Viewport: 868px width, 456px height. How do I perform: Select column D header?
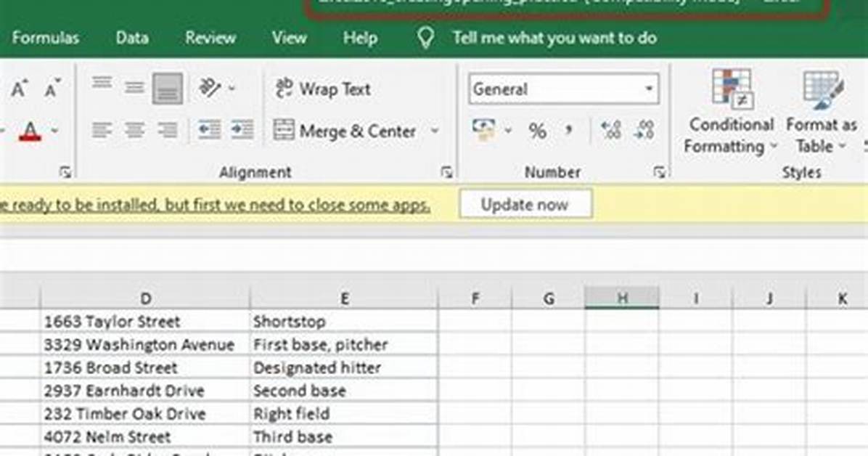tap(146, 298)
